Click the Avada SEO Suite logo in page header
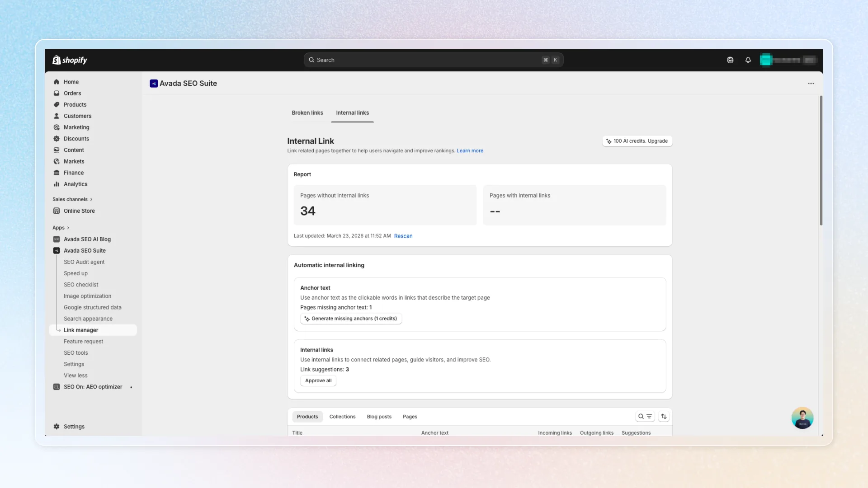 coord(154,83)
